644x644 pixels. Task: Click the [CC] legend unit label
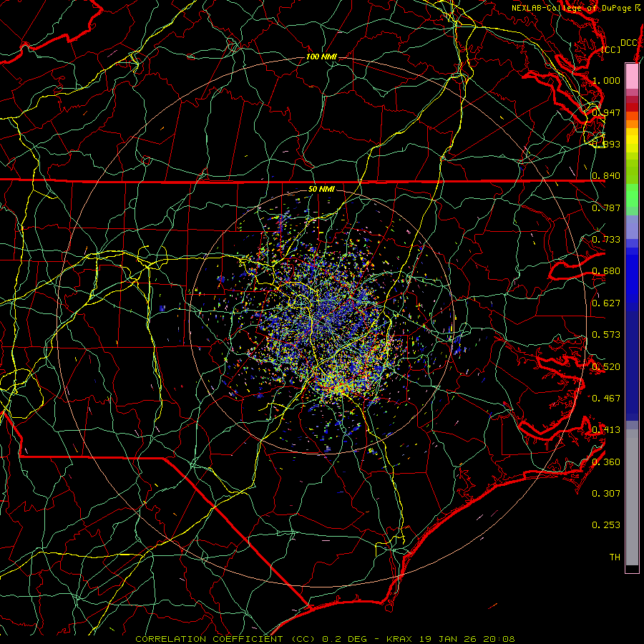tap(611, 49)
